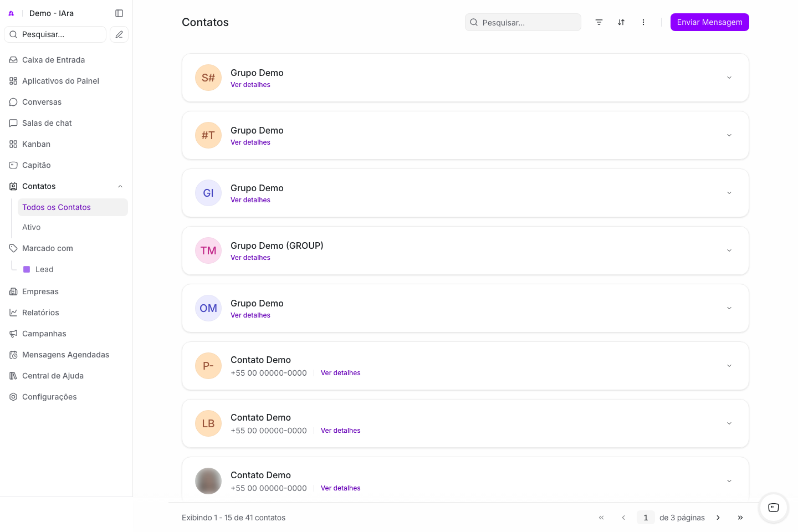Screen dimensions: 798x532
Task: Click the Enviar Mensagem button
Action: 709,22
